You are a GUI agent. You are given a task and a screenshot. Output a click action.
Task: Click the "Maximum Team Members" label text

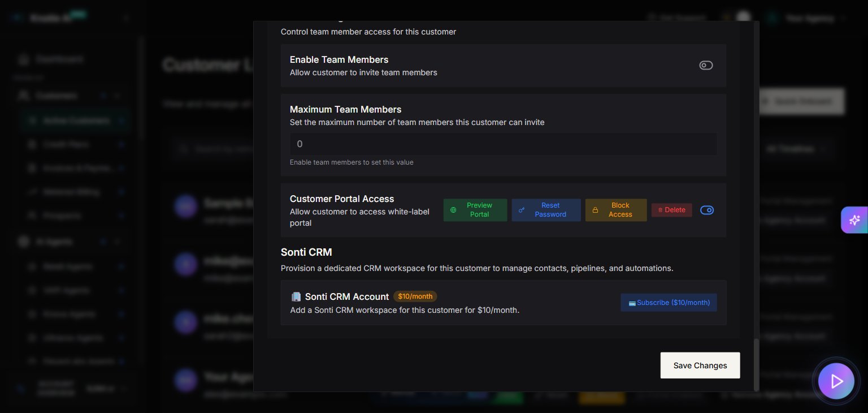click(346, 109)
